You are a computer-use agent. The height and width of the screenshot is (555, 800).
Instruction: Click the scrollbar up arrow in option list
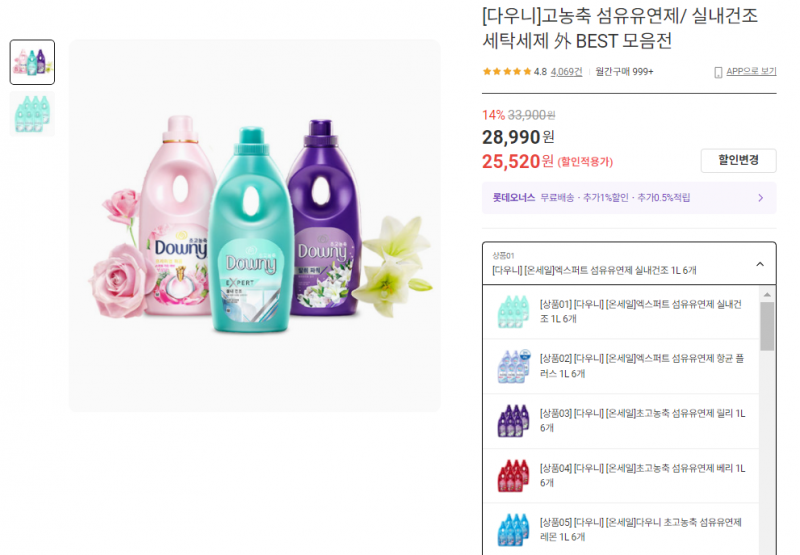(x=767, y=295)
